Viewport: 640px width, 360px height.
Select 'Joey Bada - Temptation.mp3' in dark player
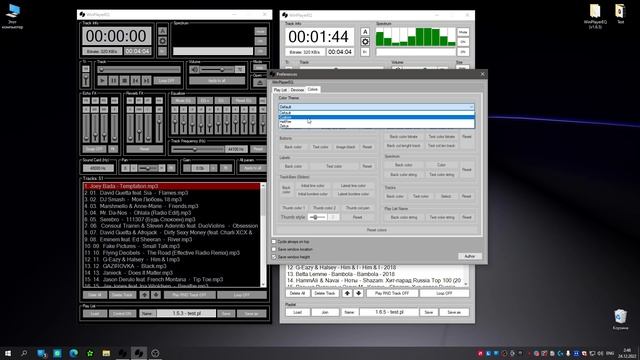pyautogui.click(x=171, y=186)
